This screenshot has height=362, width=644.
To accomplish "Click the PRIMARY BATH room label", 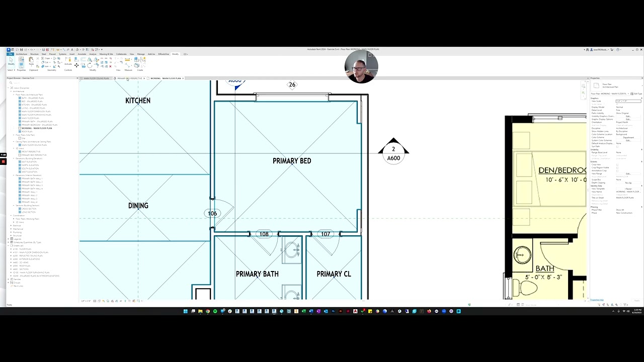I will click(x=257, y=274).
